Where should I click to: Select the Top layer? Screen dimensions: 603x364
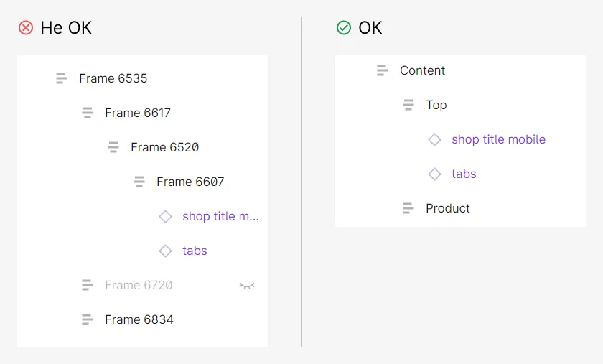tap(436, 105)
